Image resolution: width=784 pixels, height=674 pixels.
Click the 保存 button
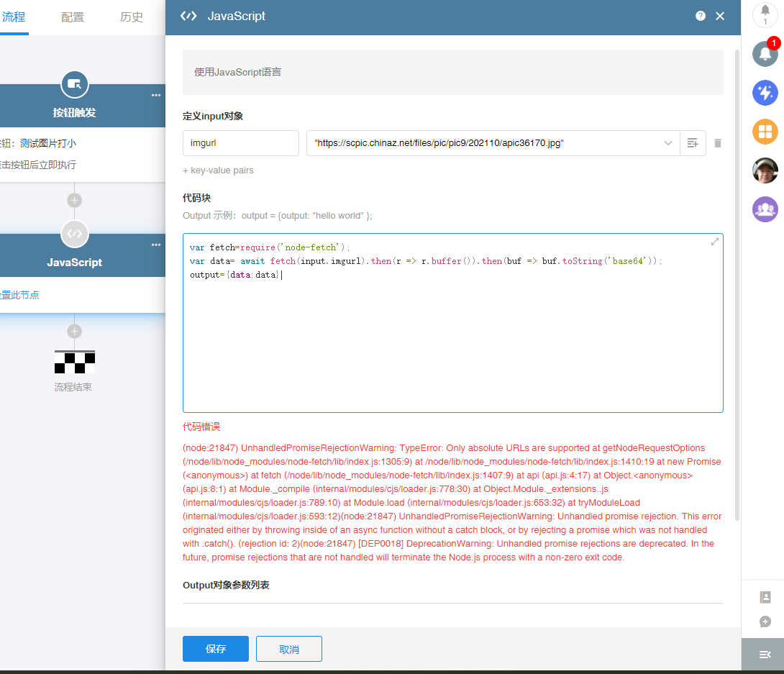pos(216,649)
